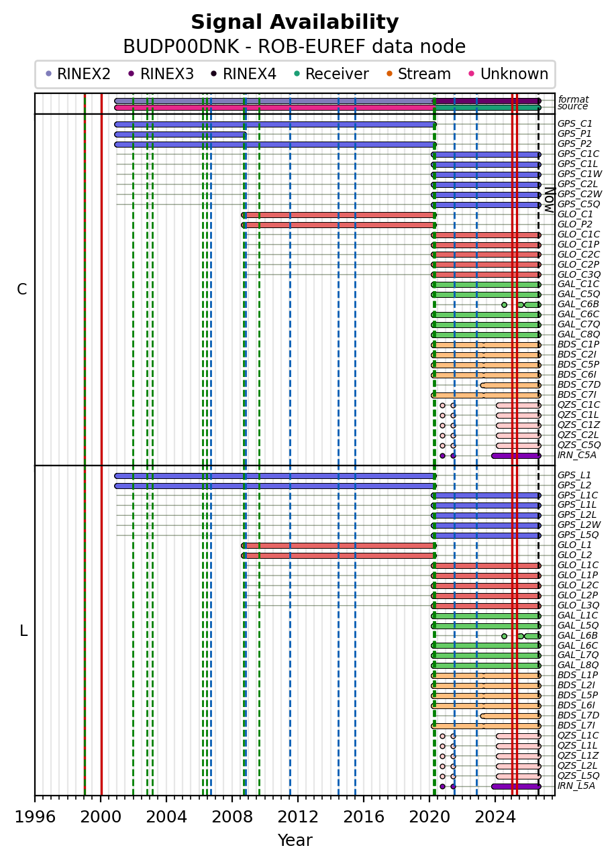Viewport: 616px width, 862px height.
Task: Select the GPS_L1 row label
Action: pos(574,475)
